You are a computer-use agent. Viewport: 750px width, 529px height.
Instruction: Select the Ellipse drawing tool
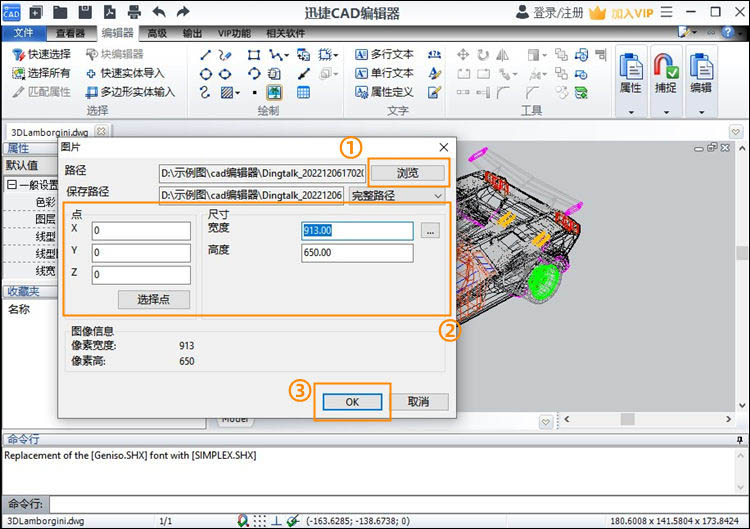(x=225, y=74)
